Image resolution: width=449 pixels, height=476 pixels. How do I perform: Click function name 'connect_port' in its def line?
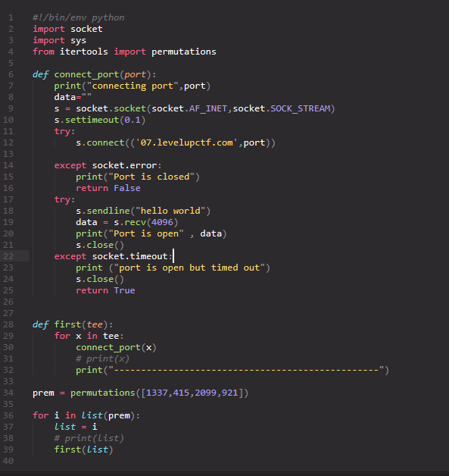coord(86,74)
